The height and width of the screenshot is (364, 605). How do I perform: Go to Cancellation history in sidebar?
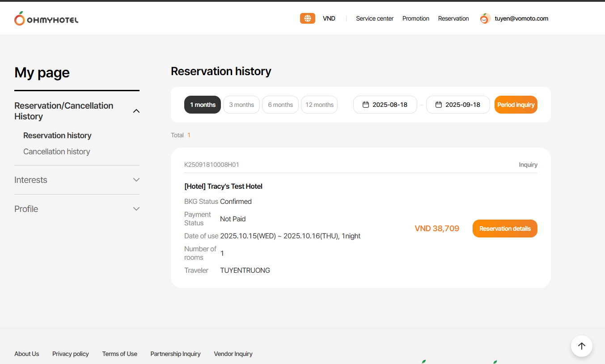[x=57, y=152]
